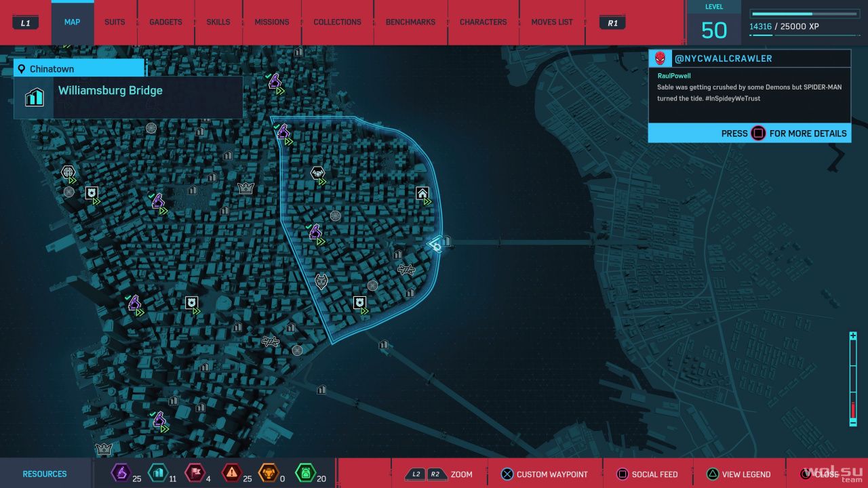Image resolution: width=868 pixels, height=488 pixels.
Task: Switch to the MOVES LIST tab
Action: (x=552, y=22)
